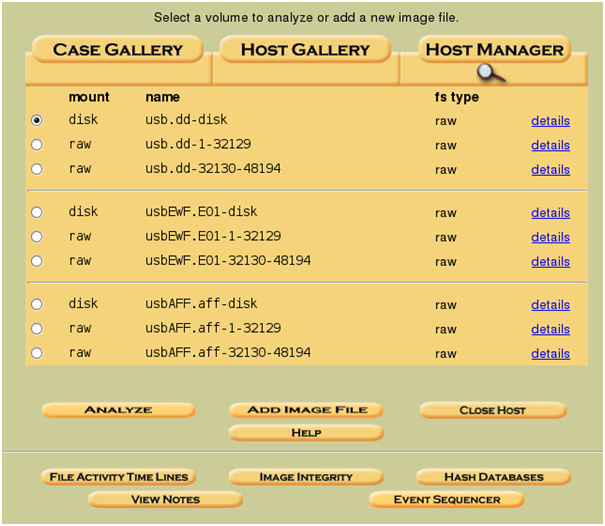Viewport: 605px width, 526px height.
Task: Click the 'name' column header
Action: (x=162, y=97)
